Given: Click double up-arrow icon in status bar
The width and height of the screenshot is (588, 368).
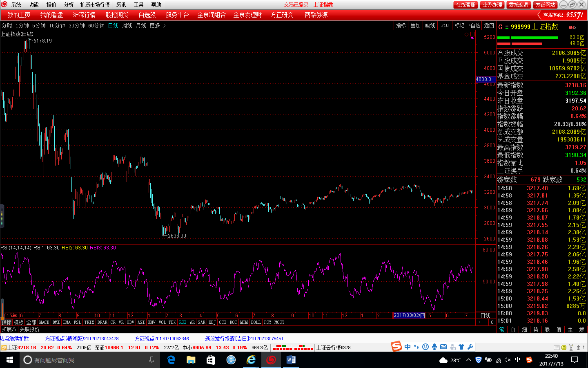Looking at the screenshot, I should (578, 348).
